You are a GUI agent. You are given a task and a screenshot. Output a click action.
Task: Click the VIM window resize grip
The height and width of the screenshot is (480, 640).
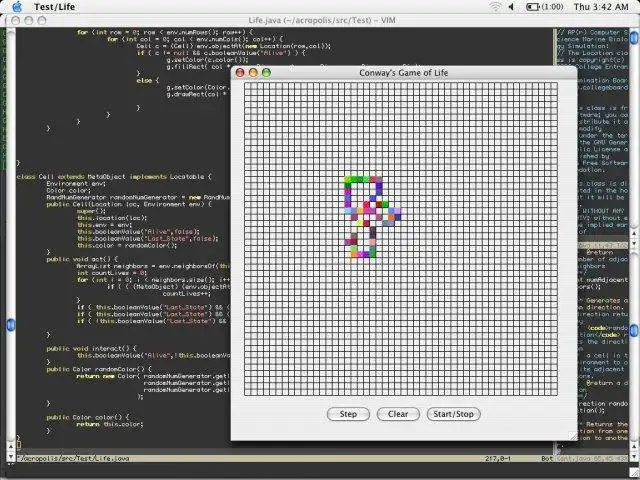(x=634, y=473)
